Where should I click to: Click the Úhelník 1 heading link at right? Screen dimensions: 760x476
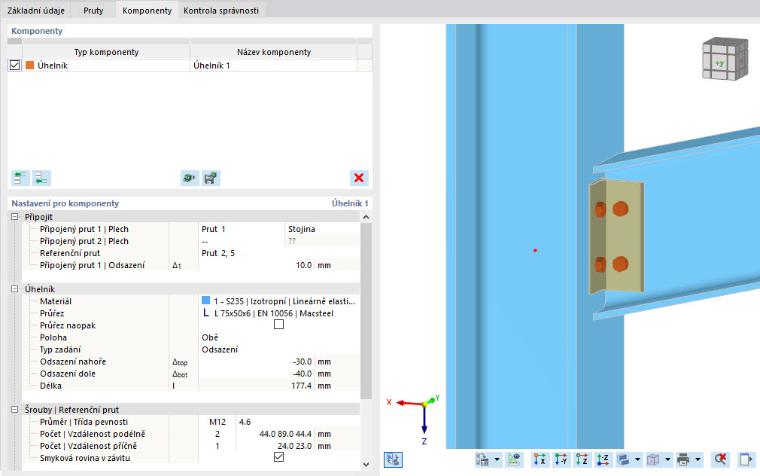pyautogui.click(x=349, y=203)
